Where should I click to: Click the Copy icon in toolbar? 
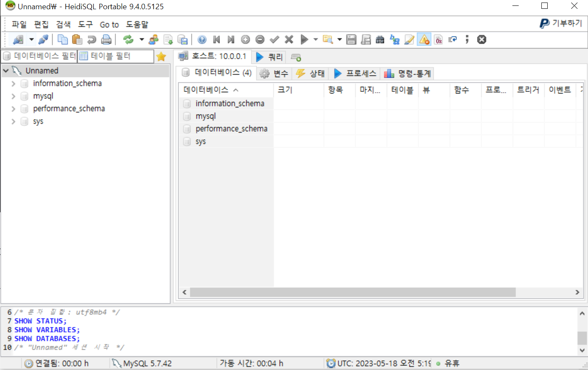63,39
